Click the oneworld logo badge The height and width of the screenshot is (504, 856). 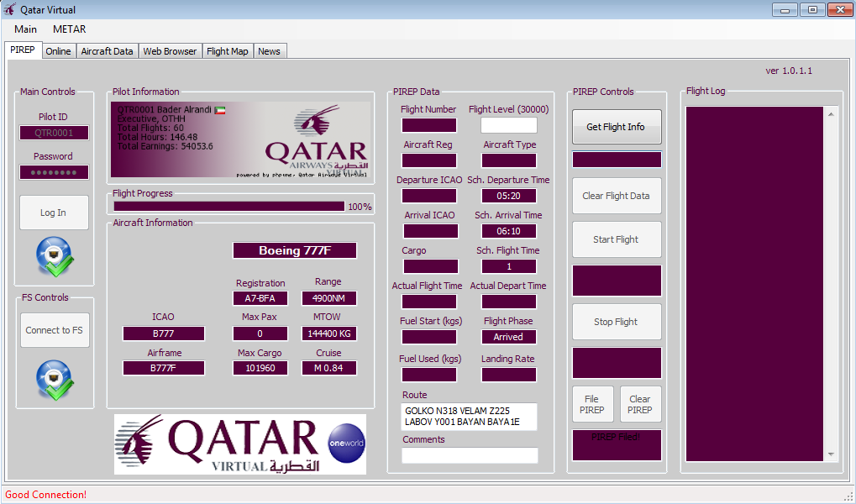(346, 443)
